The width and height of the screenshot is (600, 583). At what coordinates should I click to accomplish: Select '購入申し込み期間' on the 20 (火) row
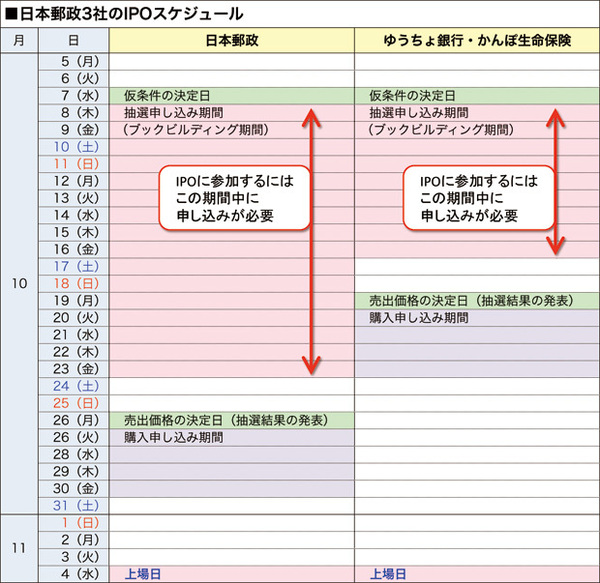pyautogui.click(x=419, y=318)
